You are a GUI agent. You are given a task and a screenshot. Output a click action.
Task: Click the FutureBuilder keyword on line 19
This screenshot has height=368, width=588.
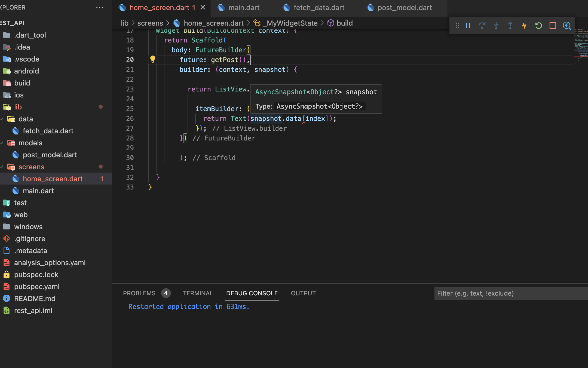click(x=220, y=50)
